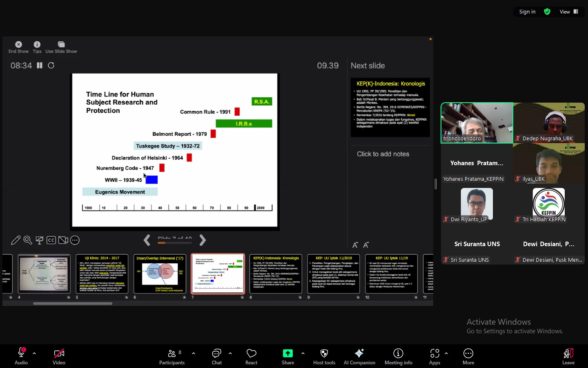This screenshot has height=368, width=588.
Task: Start Video button
Action: click(x=59, y=356)
